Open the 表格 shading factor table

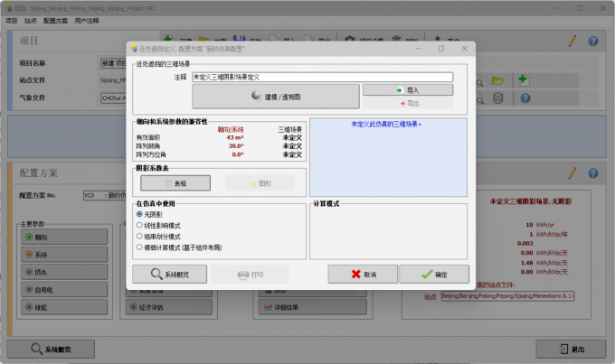coord(175,183)
